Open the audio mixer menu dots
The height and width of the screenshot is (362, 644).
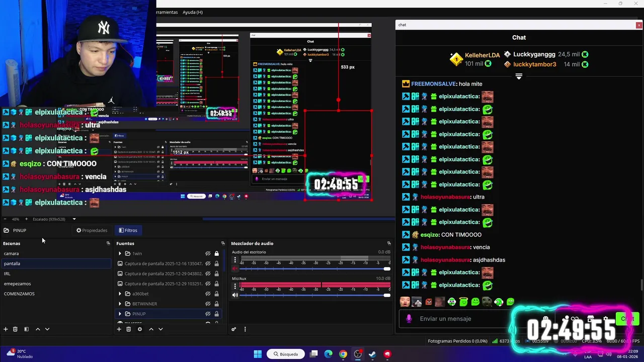coord(245,329)
